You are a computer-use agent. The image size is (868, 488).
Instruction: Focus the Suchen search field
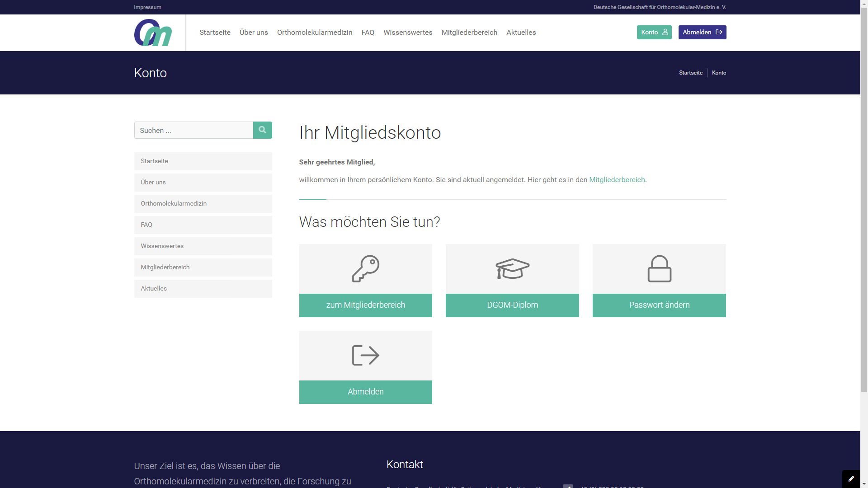coord(193,130)
